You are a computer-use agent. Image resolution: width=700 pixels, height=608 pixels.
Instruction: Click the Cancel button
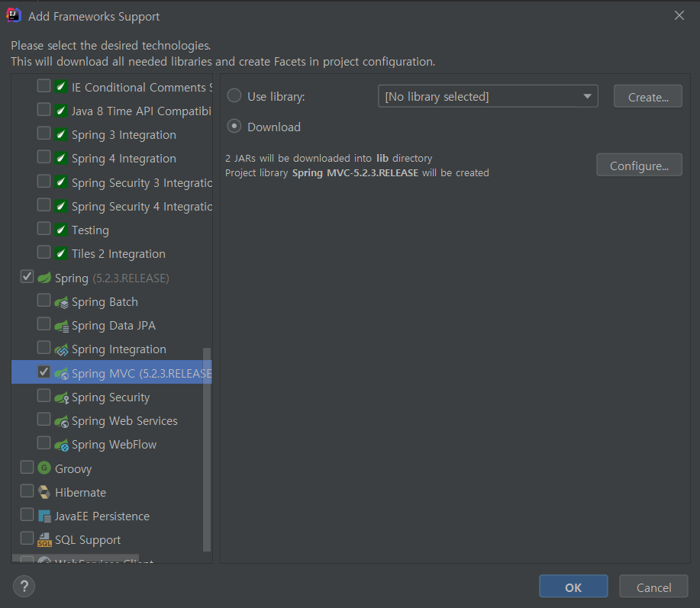pos(653,587)
